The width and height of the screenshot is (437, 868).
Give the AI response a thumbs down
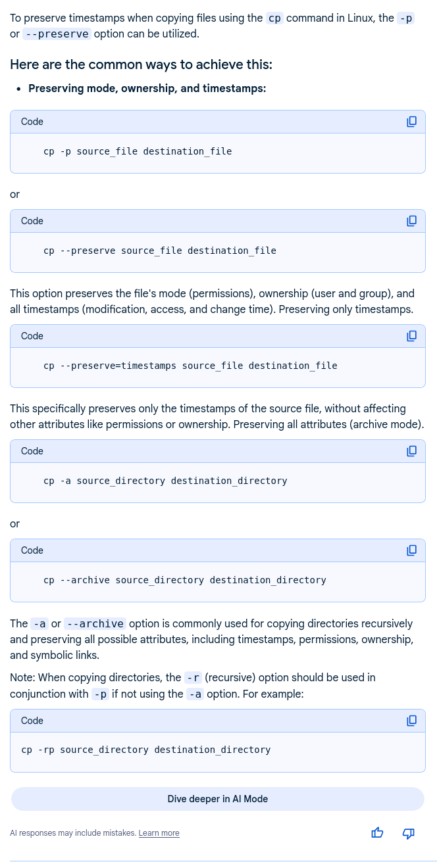point(408,833)
